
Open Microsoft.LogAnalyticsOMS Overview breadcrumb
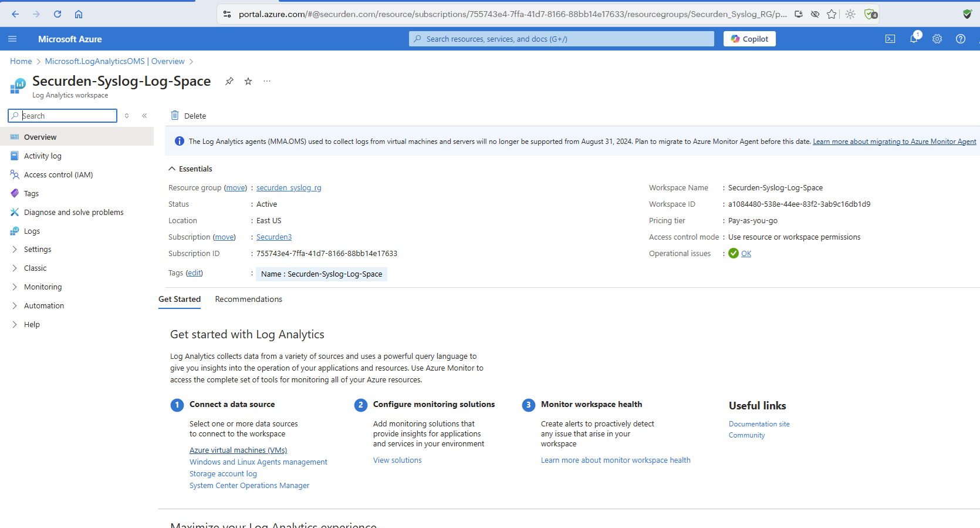[x=115, y=61]
